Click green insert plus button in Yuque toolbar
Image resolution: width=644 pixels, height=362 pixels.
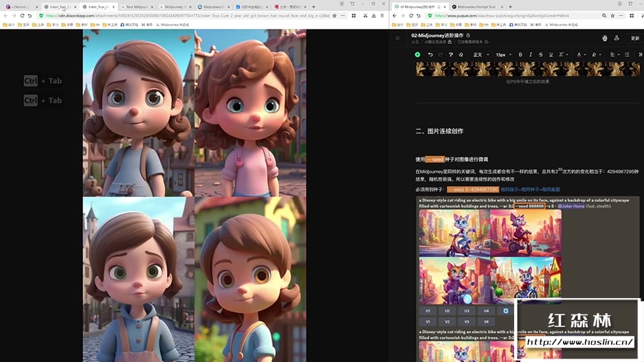click(417, 54)
